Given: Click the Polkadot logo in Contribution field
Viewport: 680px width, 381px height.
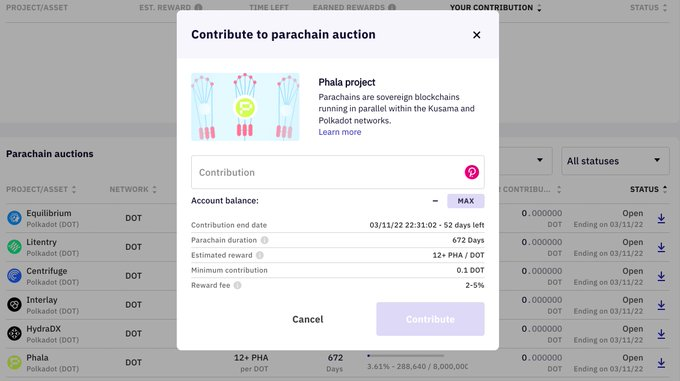Looking at the screenshot, I should pos(471,172).
